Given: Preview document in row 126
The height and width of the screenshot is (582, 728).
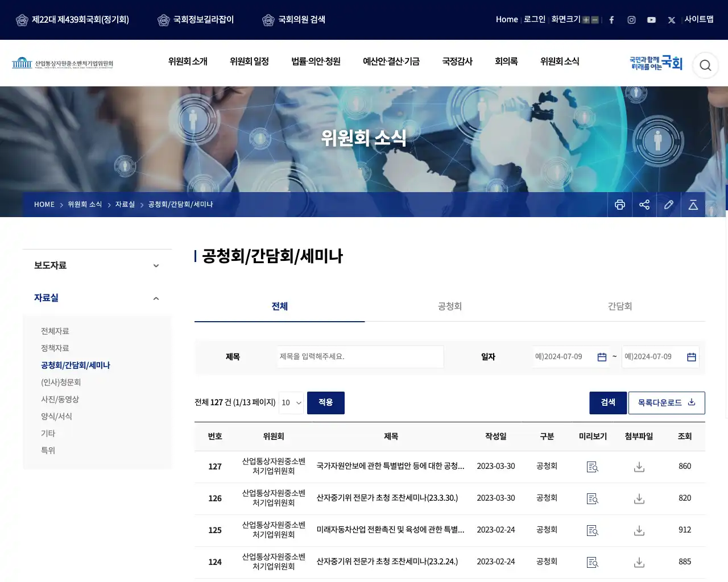Looking at the screenshot, I should click(593, 498).
